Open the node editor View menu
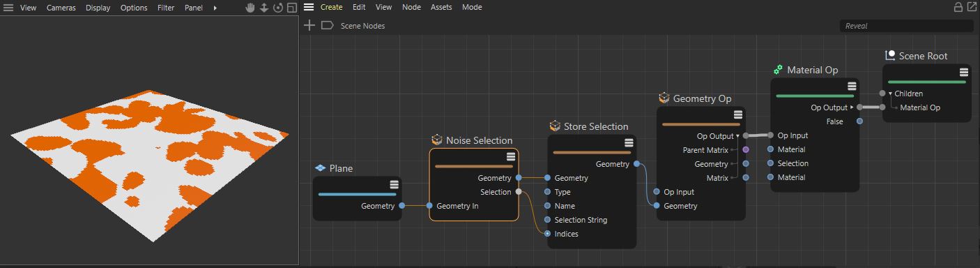 (x=383, y=7)
